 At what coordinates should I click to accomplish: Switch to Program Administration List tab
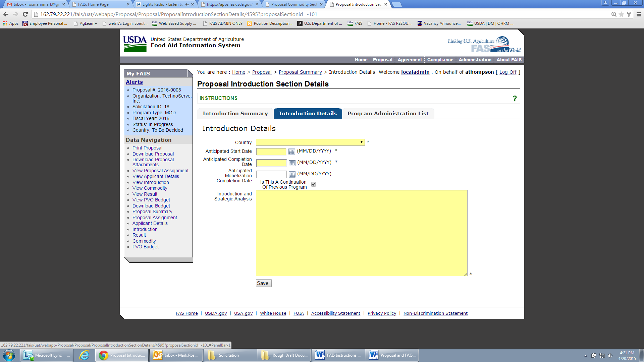pos(388,113)
